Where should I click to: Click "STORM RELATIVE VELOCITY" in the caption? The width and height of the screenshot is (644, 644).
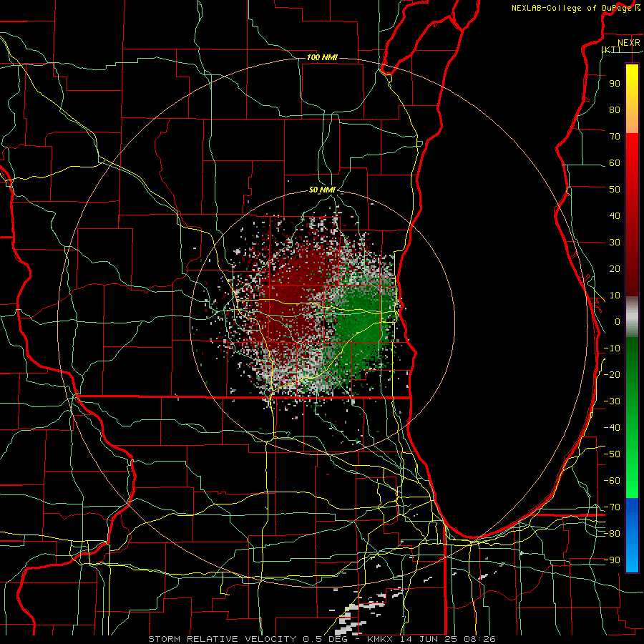[222, 639]
